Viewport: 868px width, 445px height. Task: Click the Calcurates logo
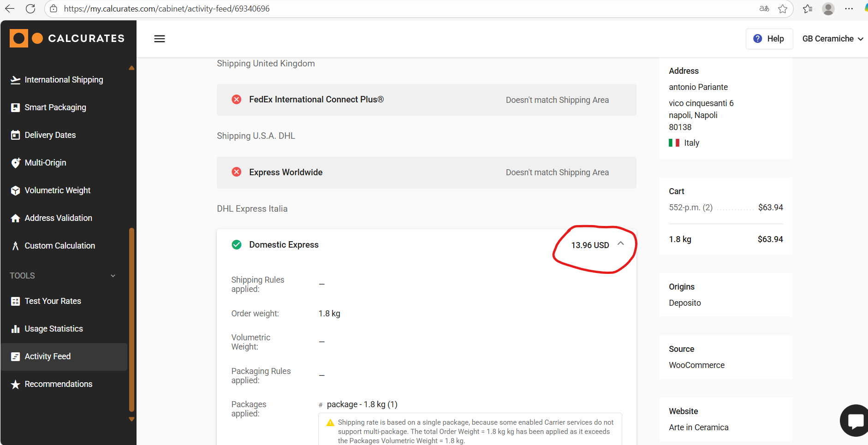67,38
